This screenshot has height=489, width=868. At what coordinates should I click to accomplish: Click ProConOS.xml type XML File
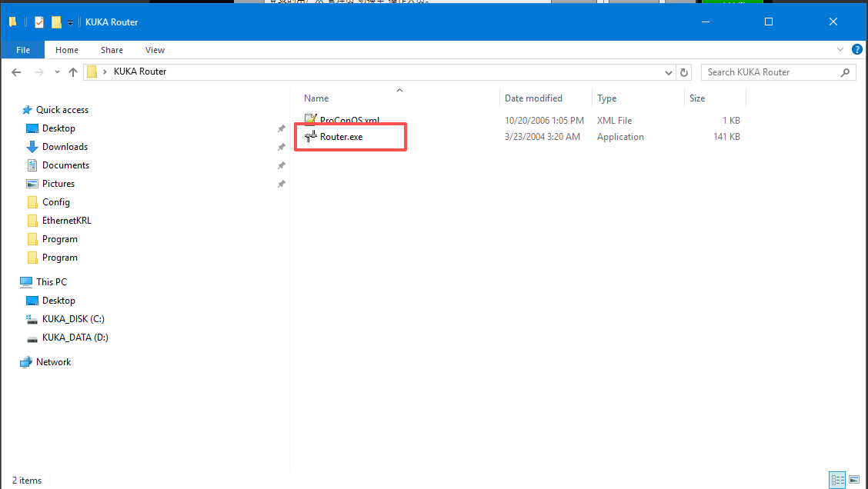pyautogui.click(x=614, y=120)
